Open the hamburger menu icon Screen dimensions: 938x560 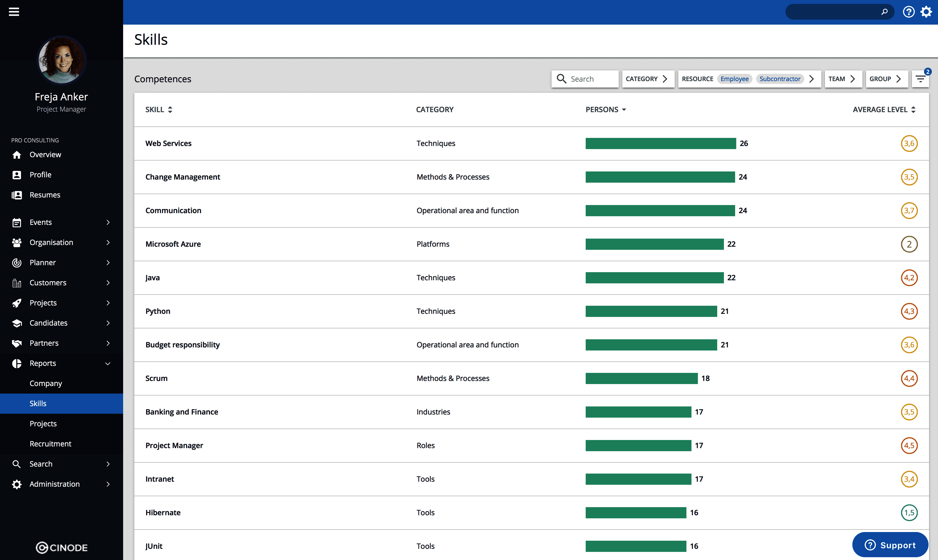pyautogui.click(x=14, y=12)
